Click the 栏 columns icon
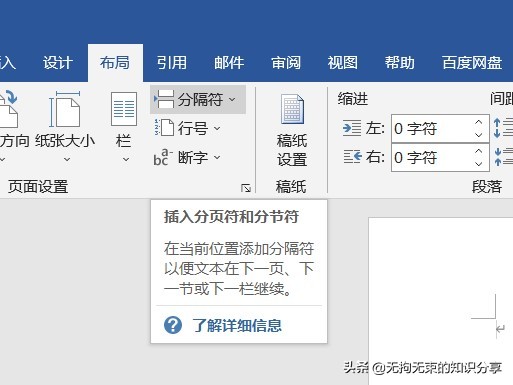The image size is (513, 385). point(124,109)
